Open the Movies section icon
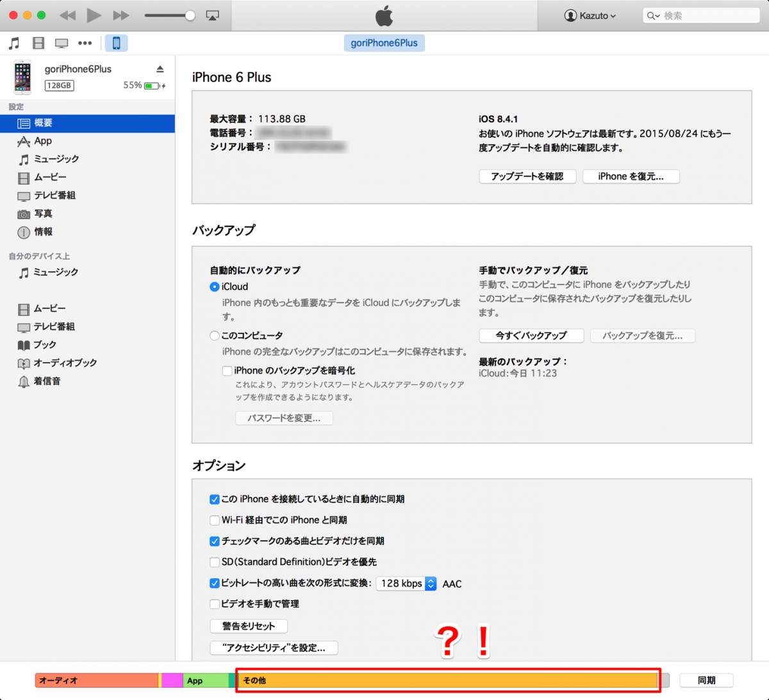Image resolution: width=769 pixels, height=700 pixels. [x=38, y=43]
